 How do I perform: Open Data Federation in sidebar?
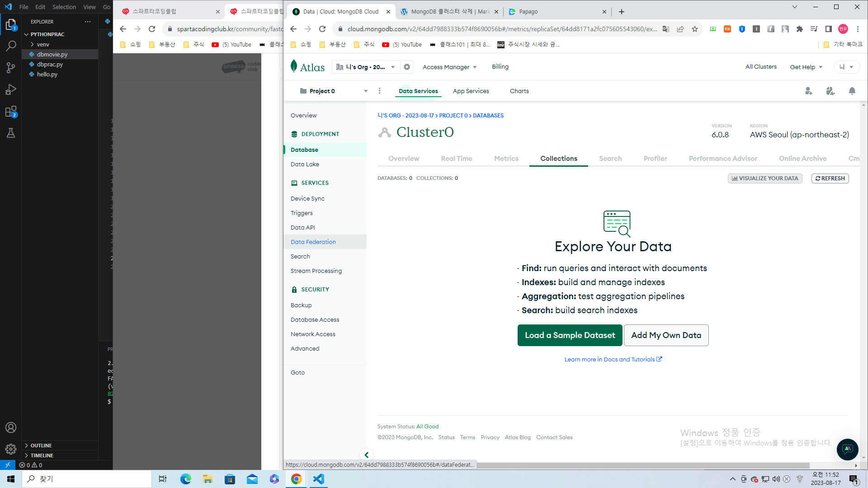(313, 242)
